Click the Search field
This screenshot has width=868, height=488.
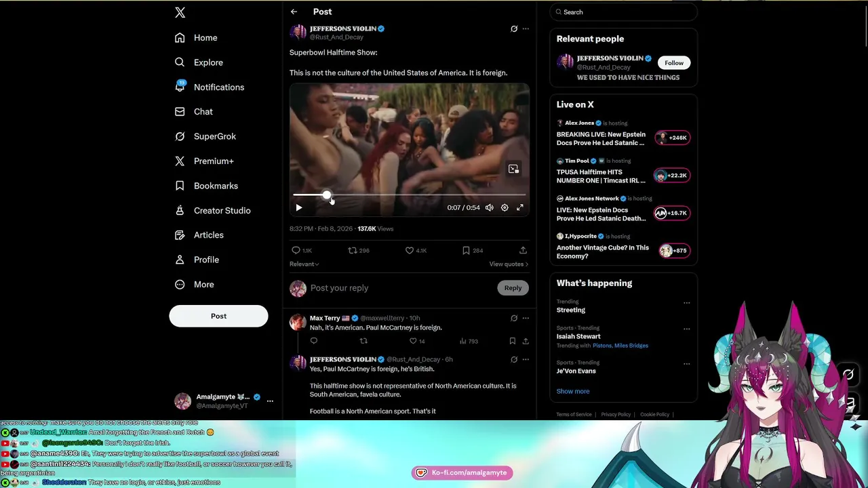pos(624,12)
